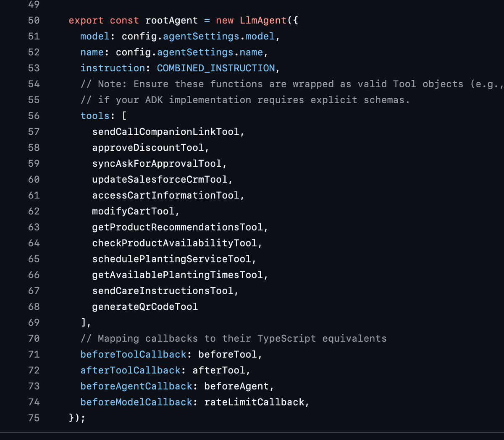Select updateSalesforceCrmTool on line 60

161,180
